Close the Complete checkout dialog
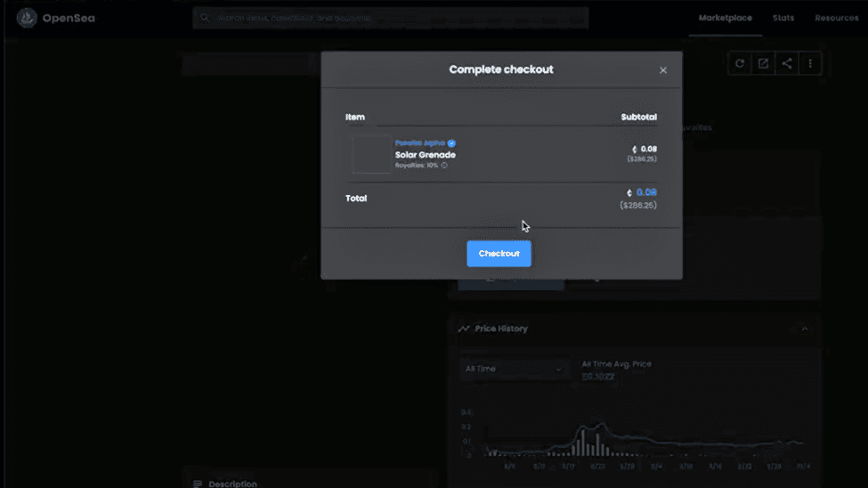 (x=663, y=70)
